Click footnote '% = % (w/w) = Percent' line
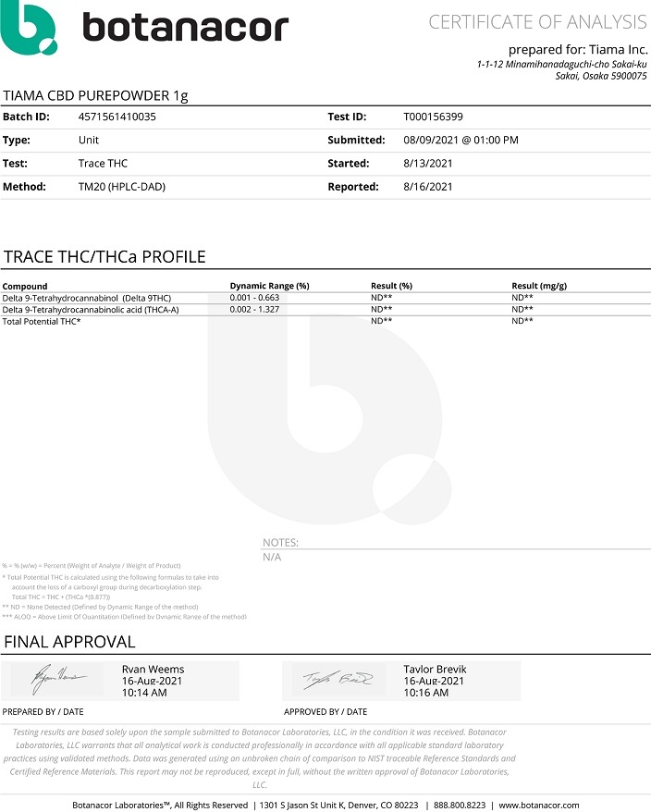 (x=92, y=565)
